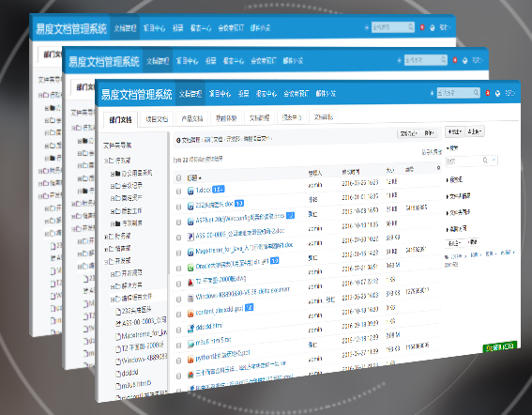Open the red notification badge icon
The height and width of the screenshot is (415, 532).
(488, 93)
